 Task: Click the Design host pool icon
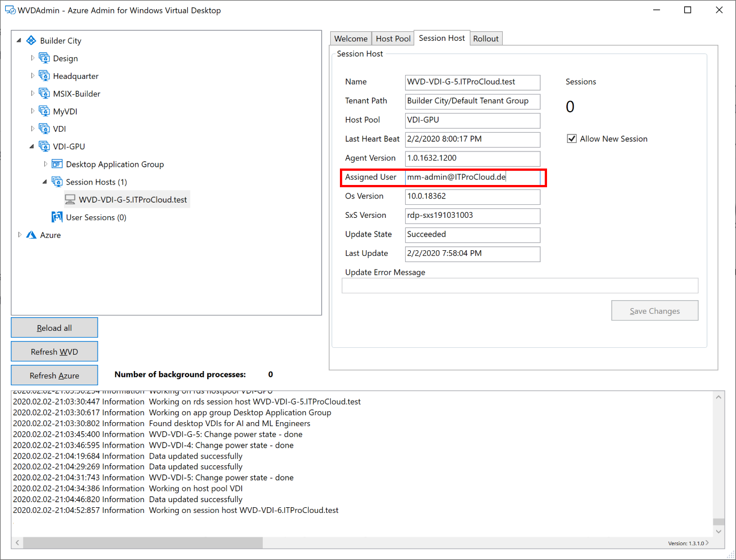pos(44,58)
